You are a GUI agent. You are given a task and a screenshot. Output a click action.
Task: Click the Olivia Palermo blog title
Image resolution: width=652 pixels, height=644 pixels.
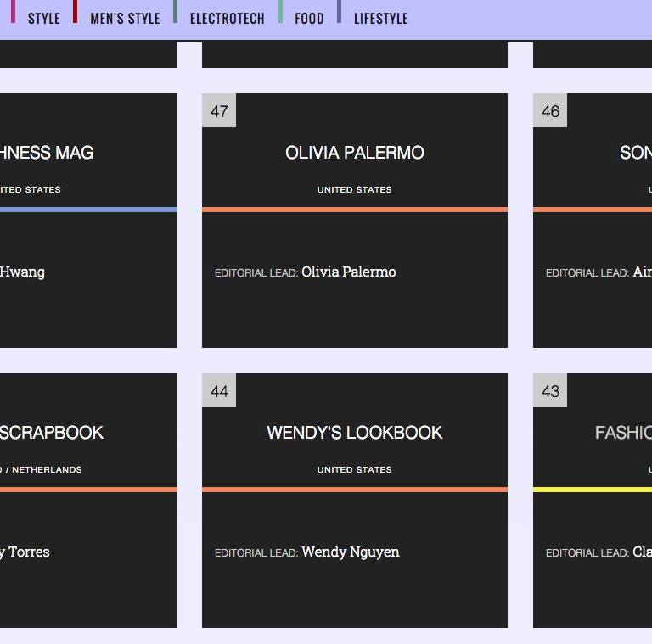point(354,153)
